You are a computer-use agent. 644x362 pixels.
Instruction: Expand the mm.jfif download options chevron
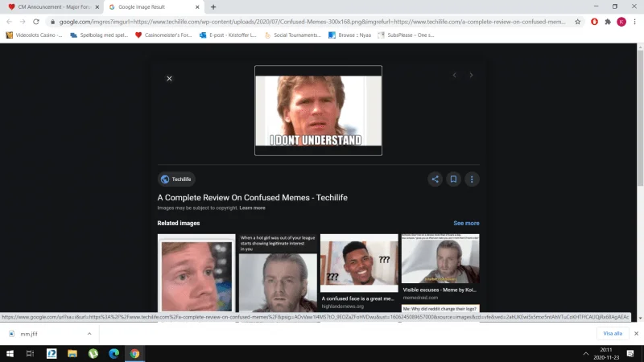tap(89, 334)
